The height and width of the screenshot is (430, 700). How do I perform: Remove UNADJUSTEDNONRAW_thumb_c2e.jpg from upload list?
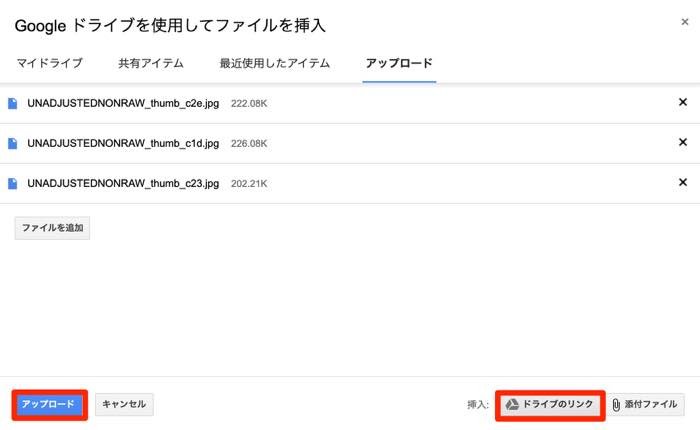coord(683,102)
